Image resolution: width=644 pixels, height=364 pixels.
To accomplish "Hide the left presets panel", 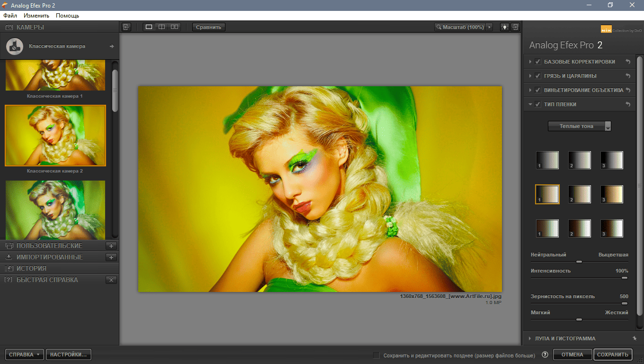I will coord(126,27).
